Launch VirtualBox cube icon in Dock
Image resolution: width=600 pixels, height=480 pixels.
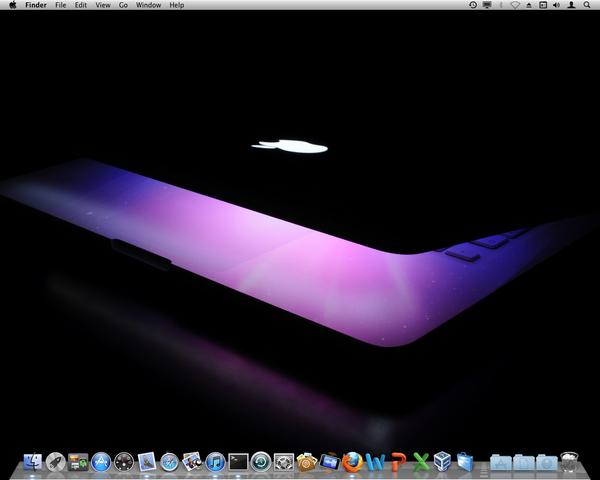(442, 462)
